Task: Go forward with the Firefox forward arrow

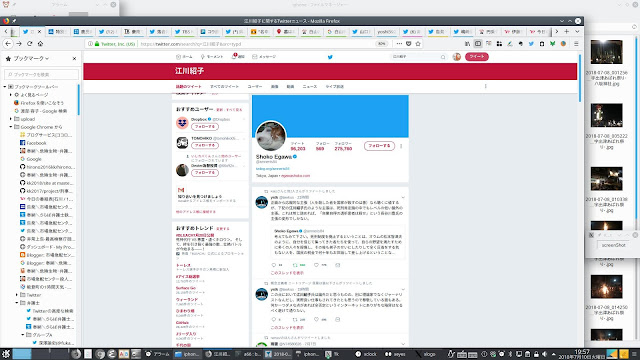Action: 19,44
